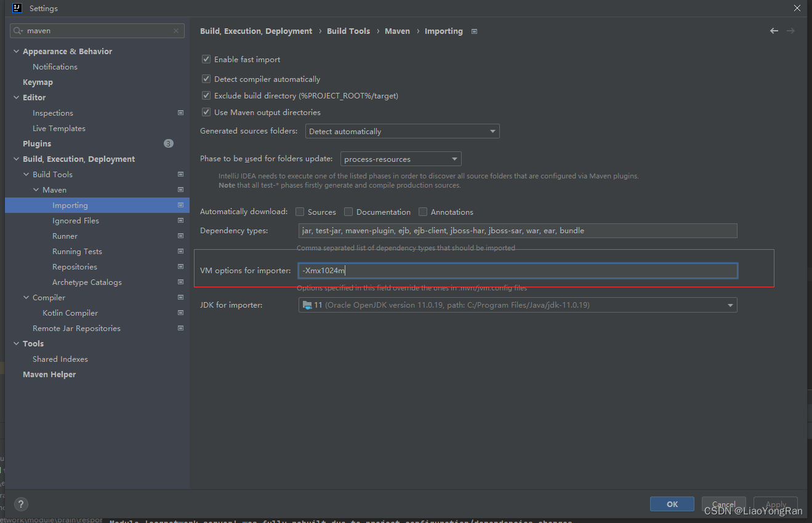Select Notifications in the settings tree
The image size is (812, 523).
[x=55, y=67]
